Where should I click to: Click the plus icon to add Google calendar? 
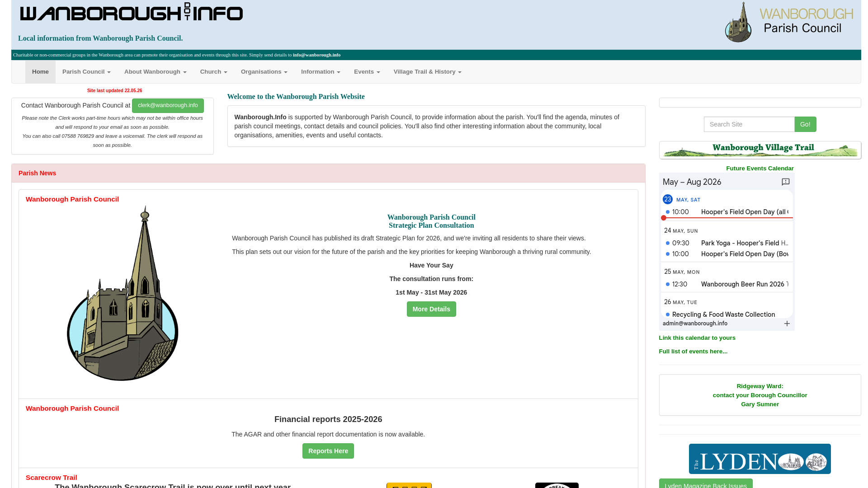pos(787,324)
